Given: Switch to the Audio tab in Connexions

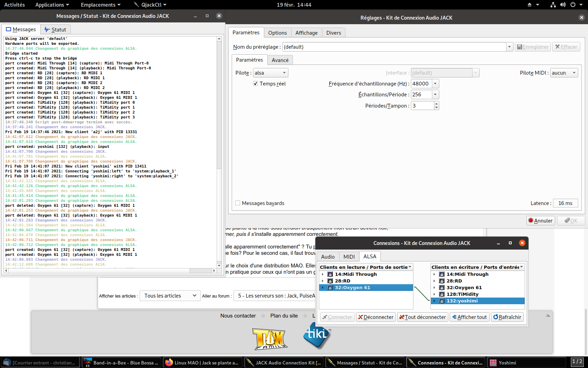Looking at the screenshot, I should [328, 257].
